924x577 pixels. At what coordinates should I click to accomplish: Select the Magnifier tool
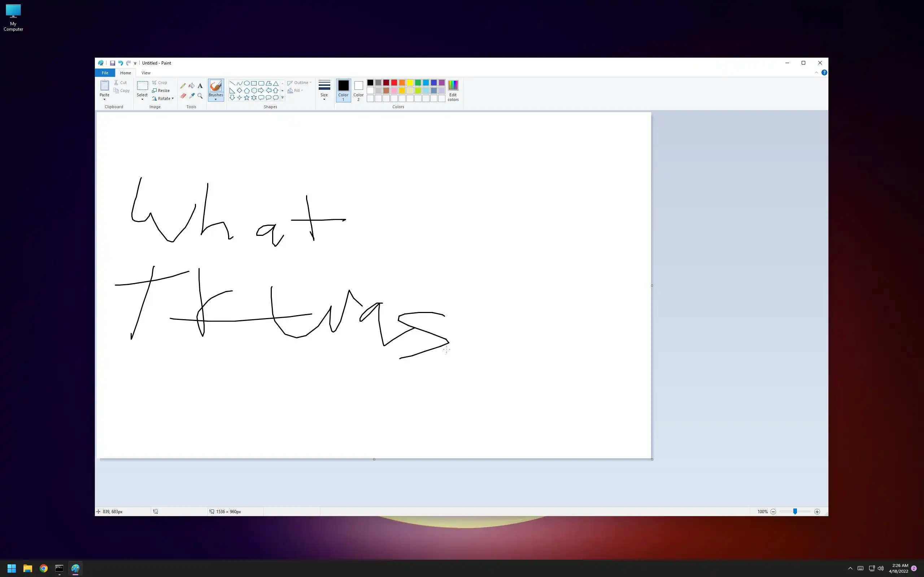200,96
